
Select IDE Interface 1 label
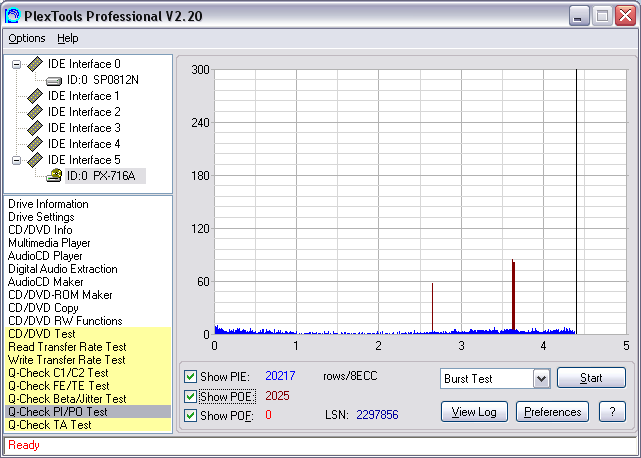[x=84, y=96]
